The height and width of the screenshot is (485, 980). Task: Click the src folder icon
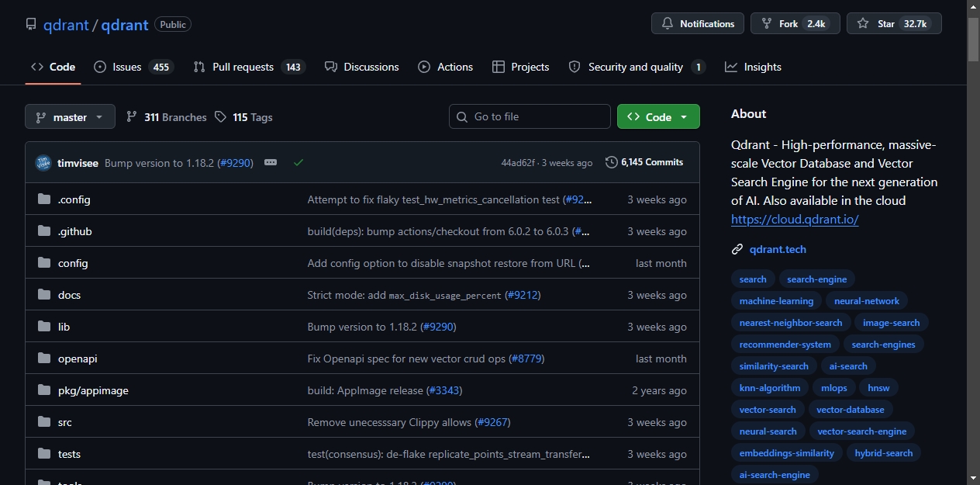pyautogui.click(x=44, y=422)
